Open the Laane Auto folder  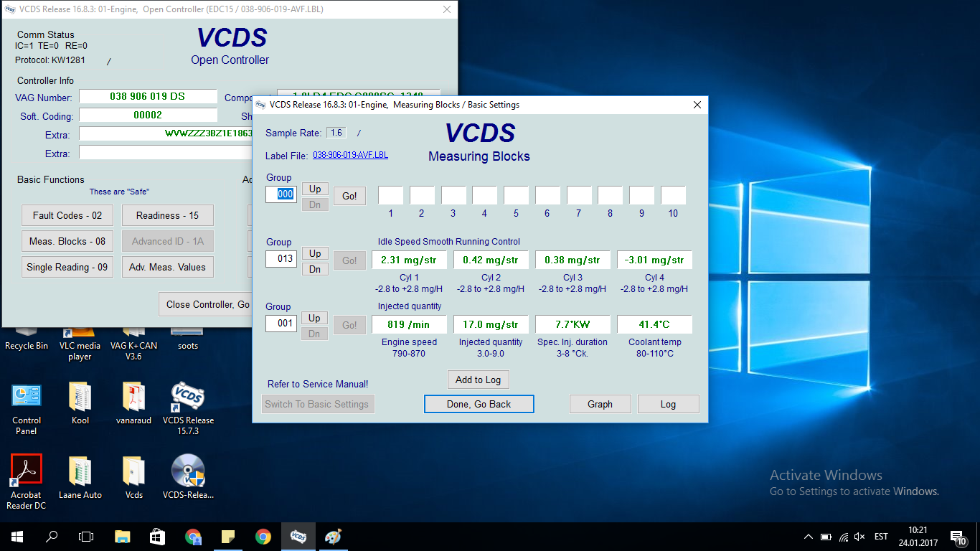point(80,478)
